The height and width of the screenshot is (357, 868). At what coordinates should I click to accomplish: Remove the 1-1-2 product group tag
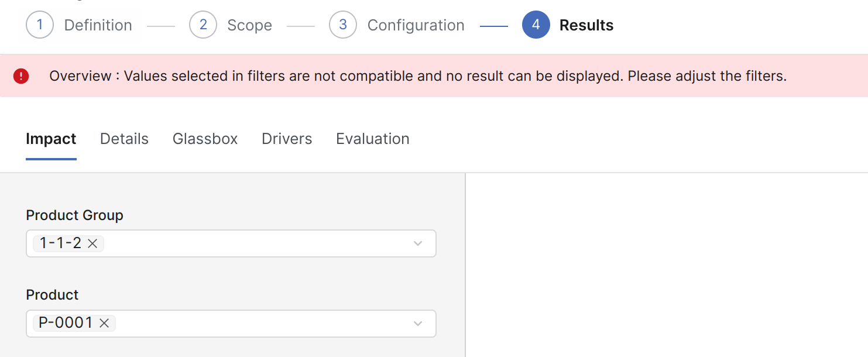(92, 243)
